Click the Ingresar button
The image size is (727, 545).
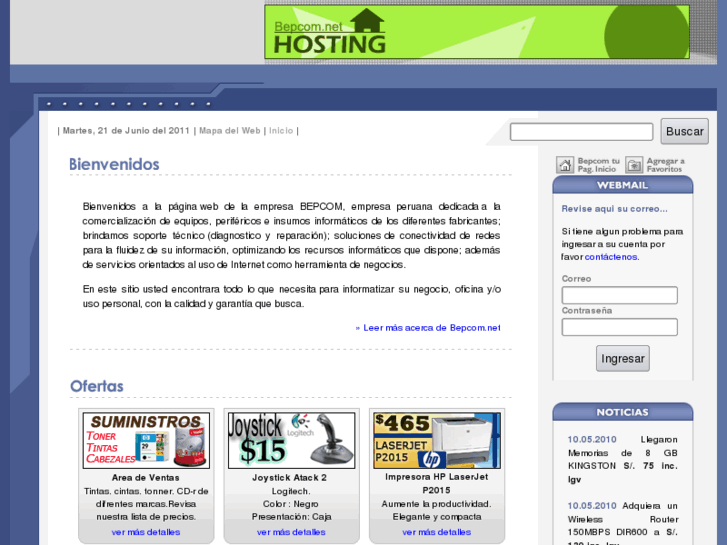tap(623, 359)
